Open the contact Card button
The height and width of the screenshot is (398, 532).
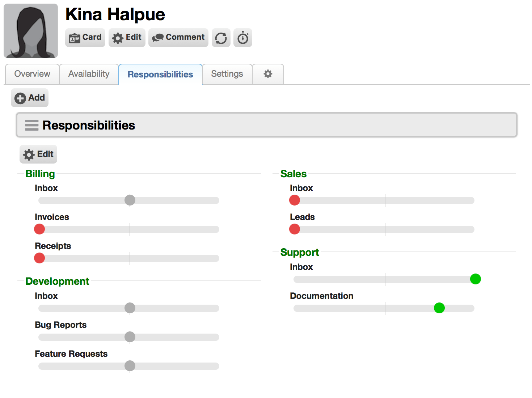(x=85, y=38)
